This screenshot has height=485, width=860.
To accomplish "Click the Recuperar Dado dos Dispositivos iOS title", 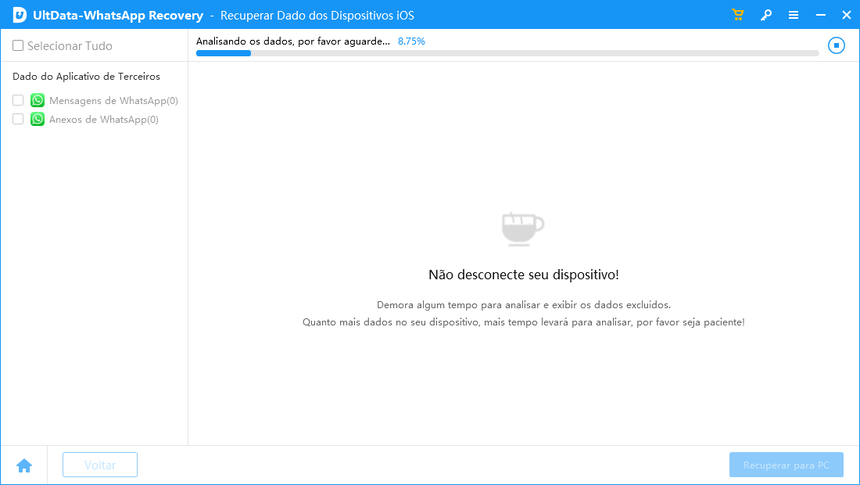I will pos(317,15).
